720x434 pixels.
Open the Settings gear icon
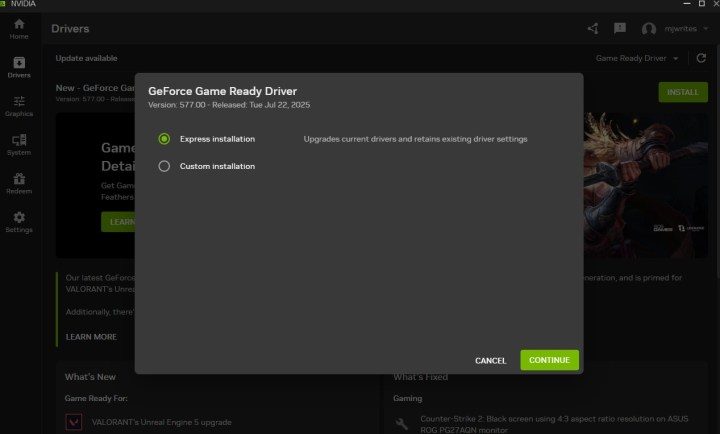[19, 218]
